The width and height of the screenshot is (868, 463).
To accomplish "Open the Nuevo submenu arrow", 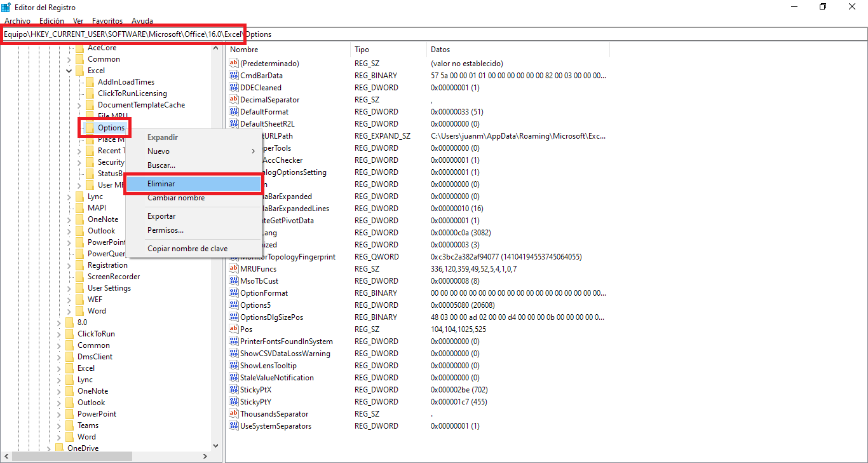I will (x=254, y=151).
